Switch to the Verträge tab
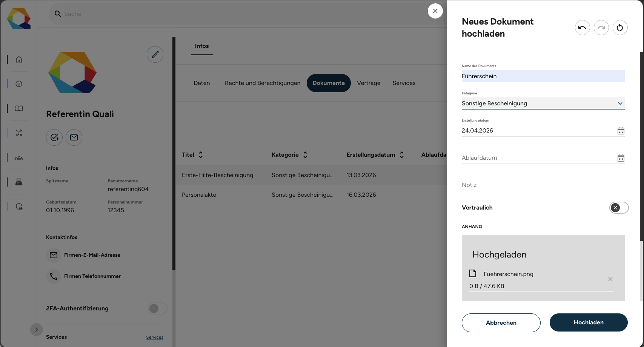The image size is (644, 347). pyautogui.click(x=369, y=83)
